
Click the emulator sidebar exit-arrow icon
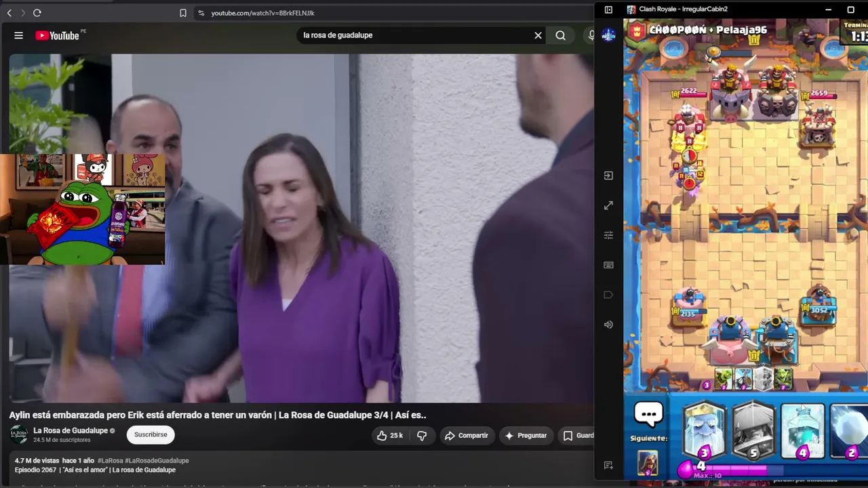(608, 176)
